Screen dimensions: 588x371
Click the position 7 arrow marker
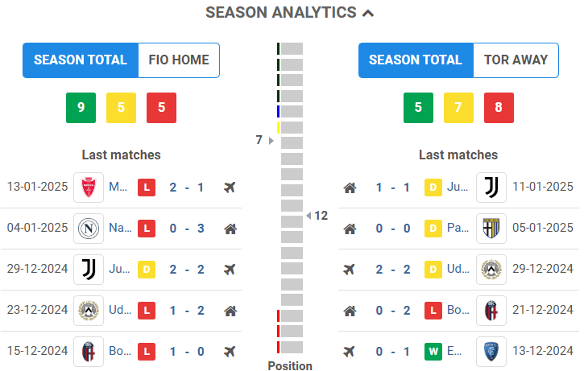[x=271, y=141]
